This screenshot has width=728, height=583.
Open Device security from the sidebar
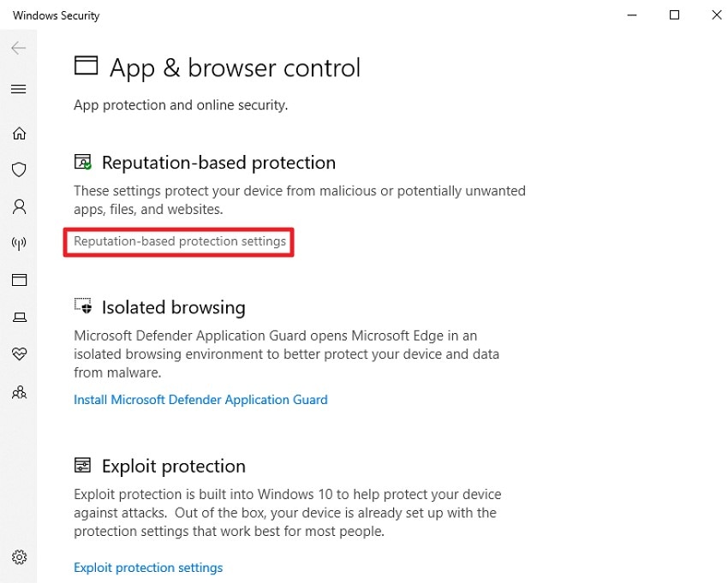pyautogui.click(x=19, y=317)
